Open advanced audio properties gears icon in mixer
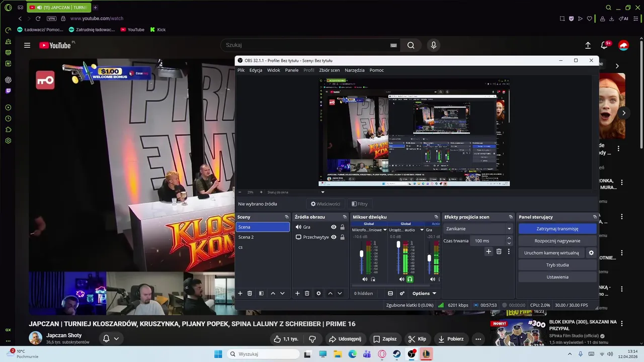This screenshot has width=644, height=362. pos(402,293)
